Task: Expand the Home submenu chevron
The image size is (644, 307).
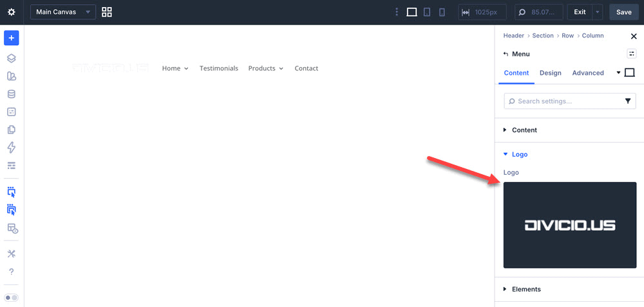Action: (186, 69)
